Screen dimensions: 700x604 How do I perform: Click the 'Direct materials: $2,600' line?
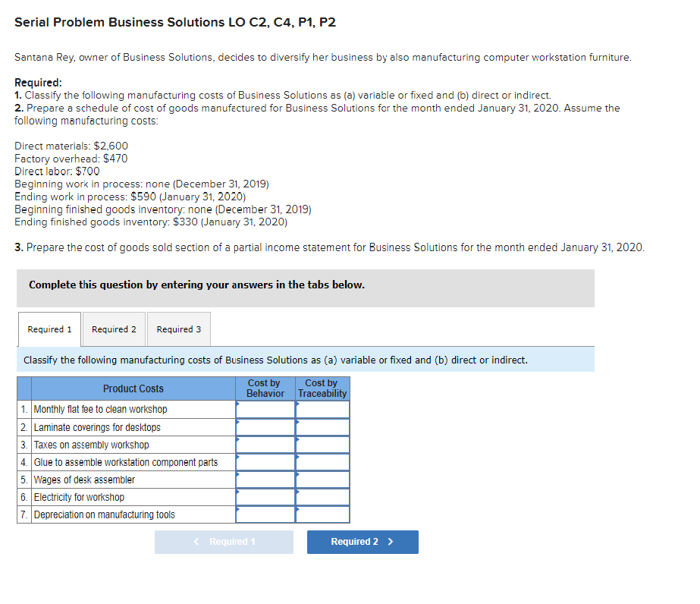(71, 146)
